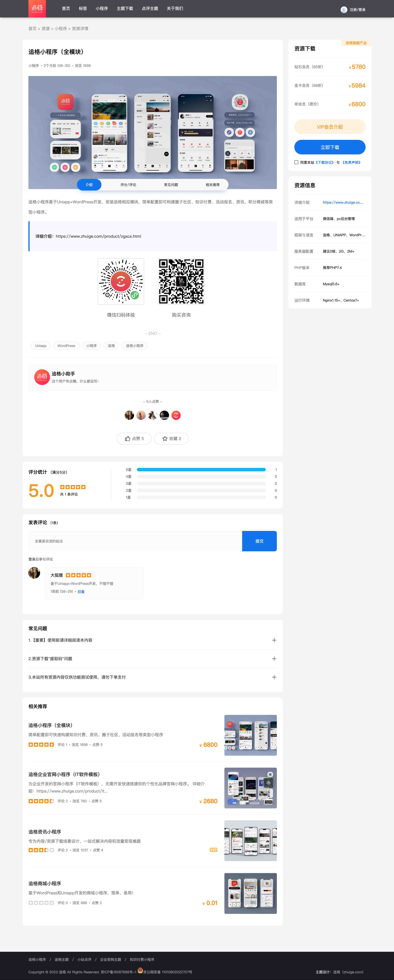
Task: Click footer link 小站点评
Action: click(85, 959)
